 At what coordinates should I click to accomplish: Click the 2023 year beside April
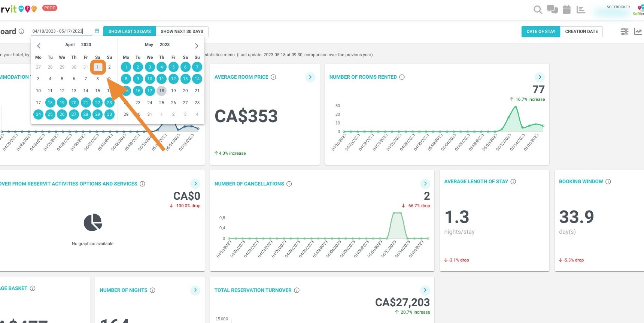(86, 45)
